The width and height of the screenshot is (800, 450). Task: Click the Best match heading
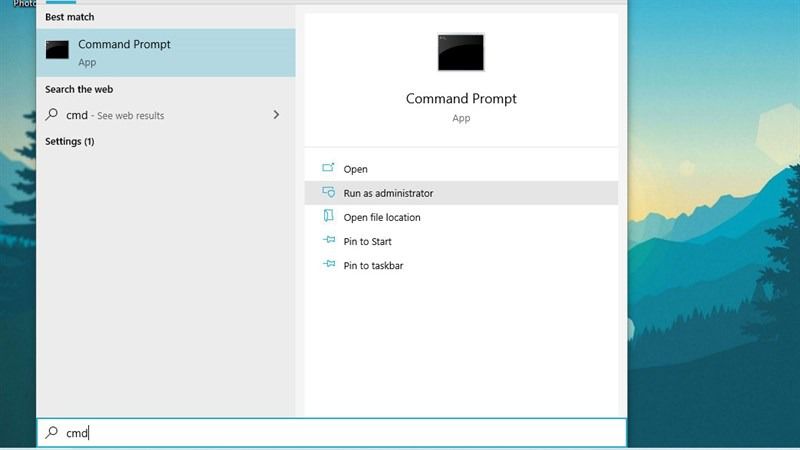tap(69, 17)
